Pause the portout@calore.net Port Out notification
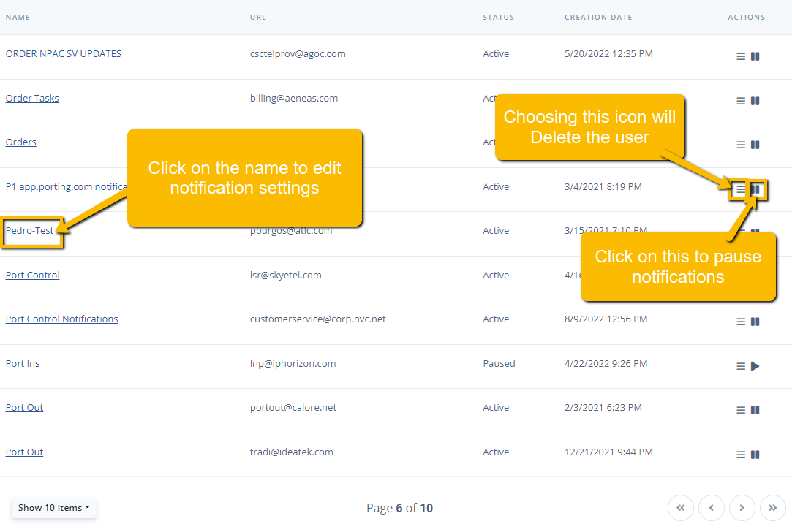The height and width of the screenshot is (532, 792). click(x=755, y=410)
